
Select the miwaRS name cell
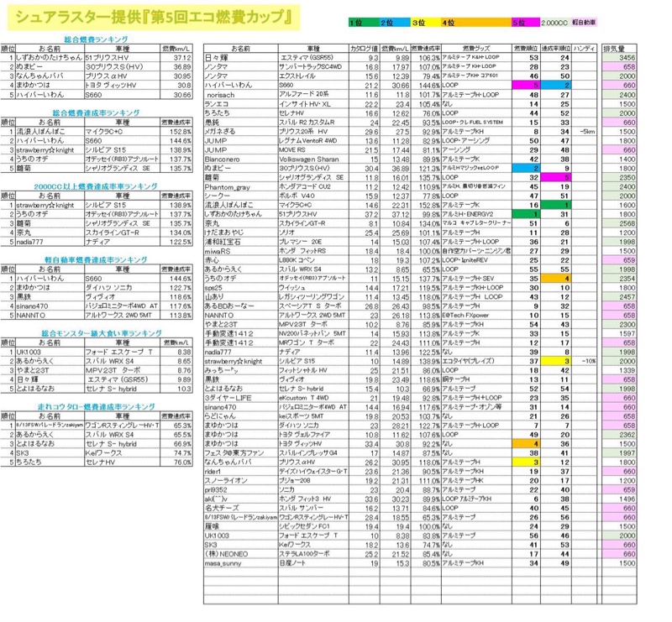tap(241, 251)
